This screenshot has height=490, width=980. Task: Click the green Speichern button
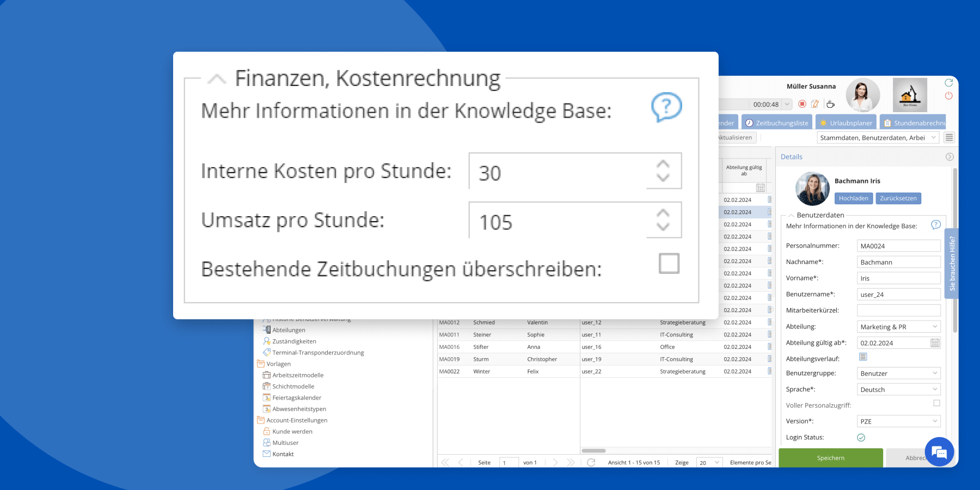click(830, 458)
